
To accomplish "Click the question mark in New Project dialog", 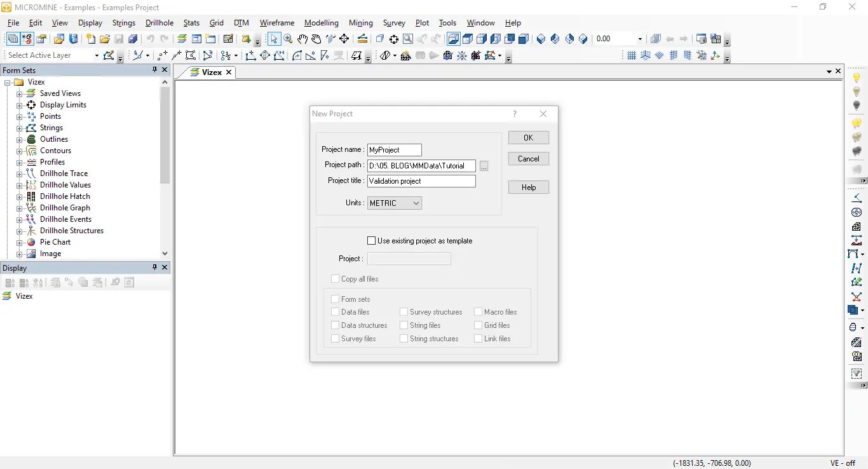I will (x=515, y=114).
